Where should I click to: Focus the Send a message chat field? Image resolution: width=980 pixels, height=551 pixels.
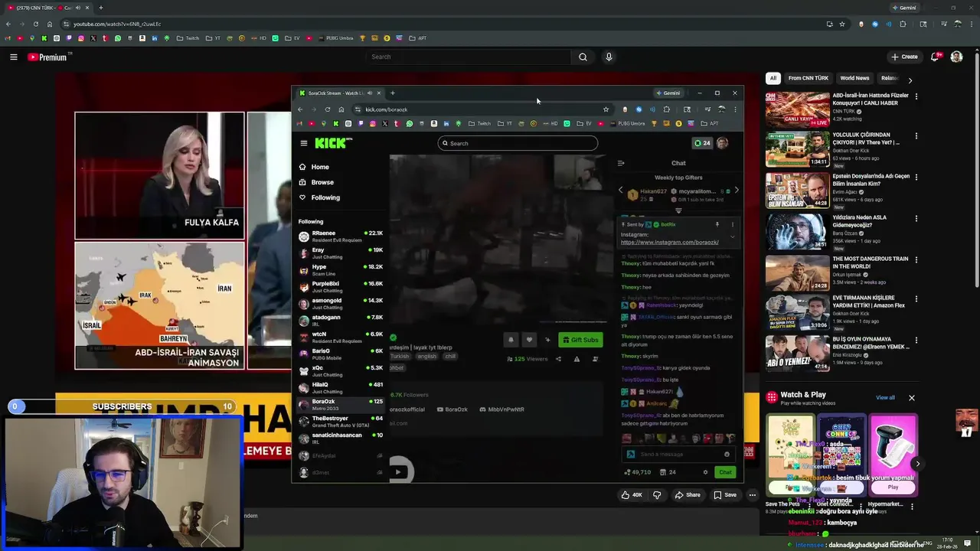pos(678,455)
